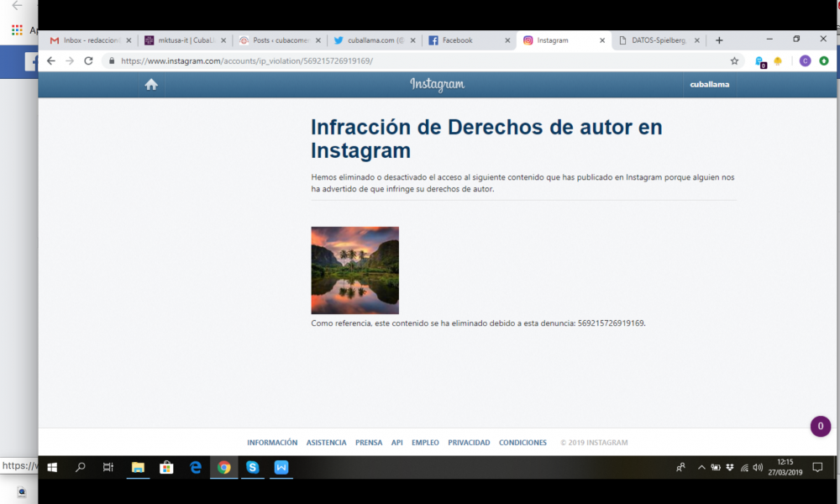
Task: Open the ASISTENCIA footer link
Action: 326,443
